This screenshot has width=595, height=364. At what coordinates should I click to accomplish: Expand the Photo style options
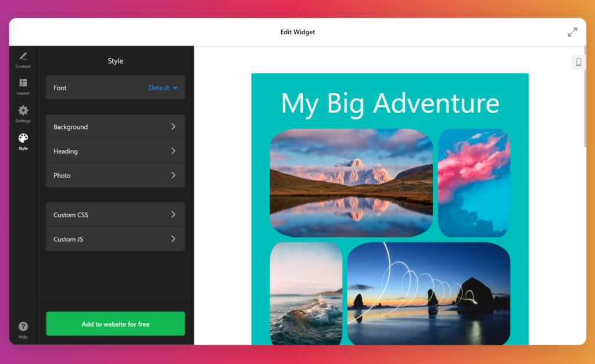(115, 175)
